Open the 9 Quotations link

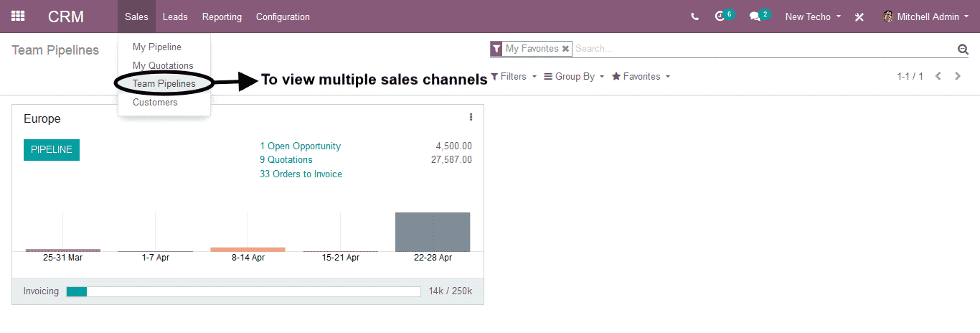coord(286,160)
